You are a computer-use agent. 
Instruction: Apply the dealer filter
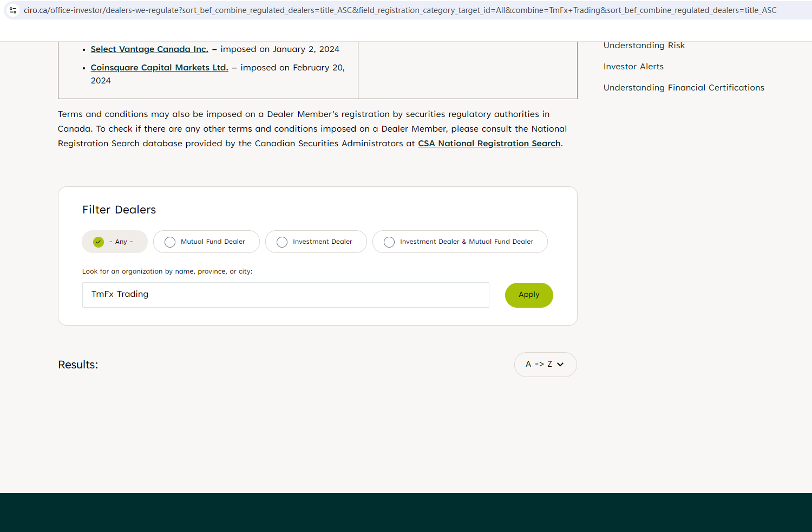pyautogui.click(x=529, y=295)
